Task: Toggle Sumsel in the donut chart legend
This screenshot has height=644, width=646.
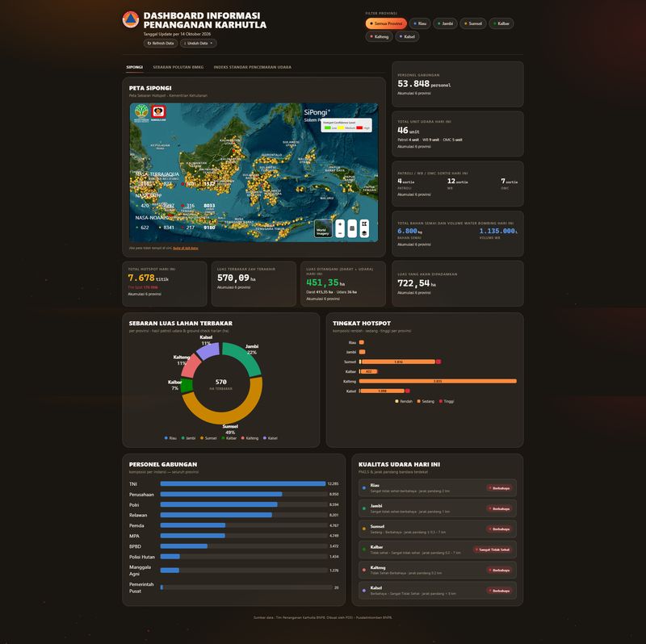Action: 208,438
